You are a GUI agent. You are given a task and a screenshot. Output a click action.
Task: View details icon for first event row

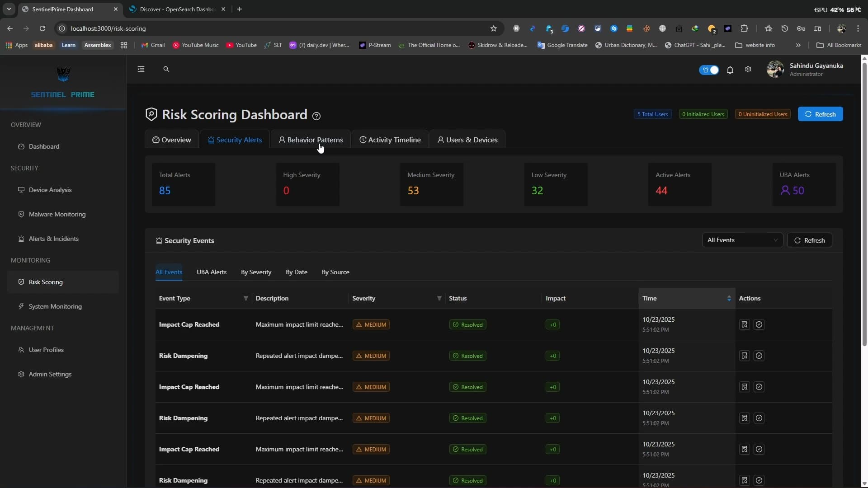coord(744,324)
